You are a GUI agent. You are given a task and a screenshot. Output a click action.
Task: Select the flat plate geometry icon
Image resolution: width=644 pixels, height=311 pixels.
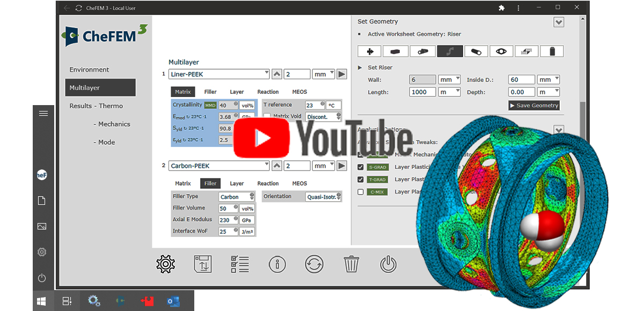point(396,51)
